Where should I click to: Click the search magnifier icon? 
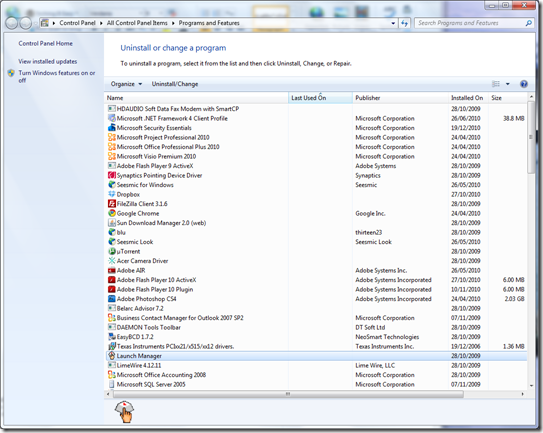click(x=528, y=23)
